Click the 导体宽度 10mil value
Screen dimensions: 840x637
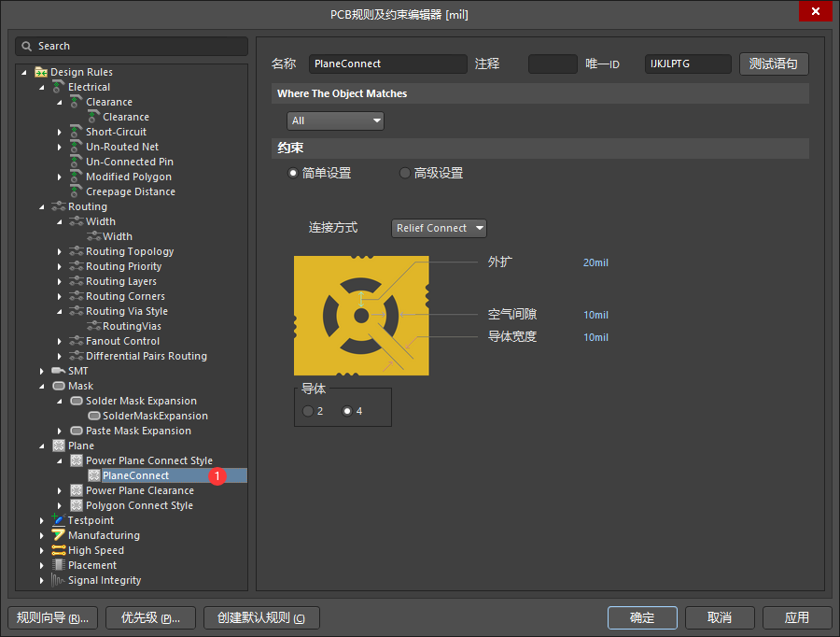pyautogui.click(x=595, y=337)
